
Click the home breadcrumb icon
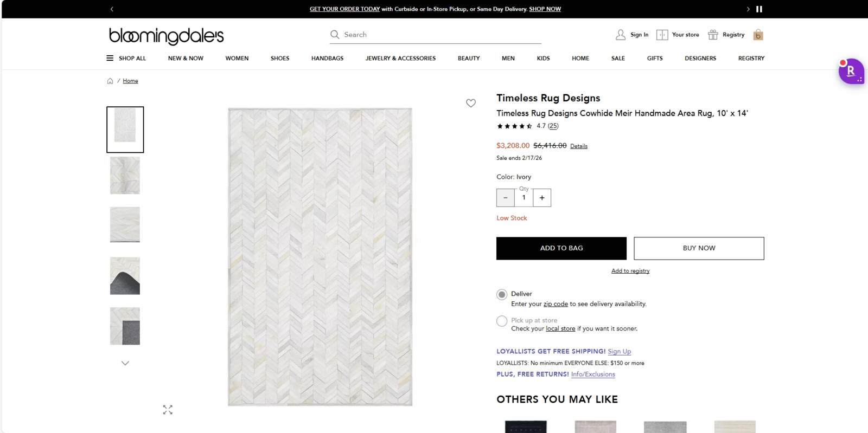pyautogui.click(x=110, y=81)
